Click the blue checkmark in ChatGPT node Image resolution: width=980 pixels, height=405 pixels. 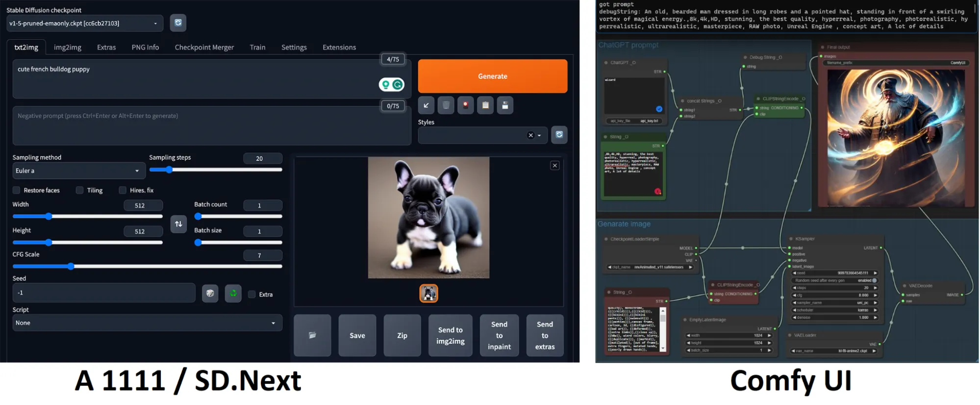[659, 109]
